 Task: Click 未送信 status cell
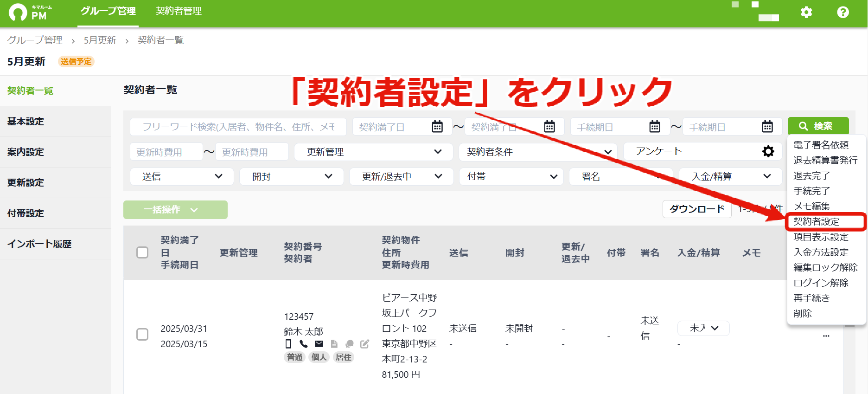pos(463,328)
